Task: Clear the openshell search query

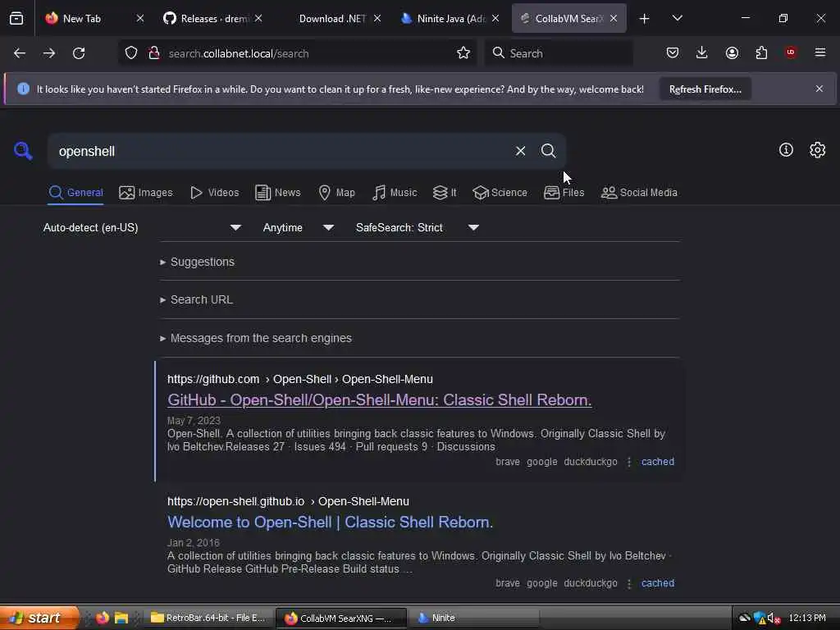Action: (520, 151)
